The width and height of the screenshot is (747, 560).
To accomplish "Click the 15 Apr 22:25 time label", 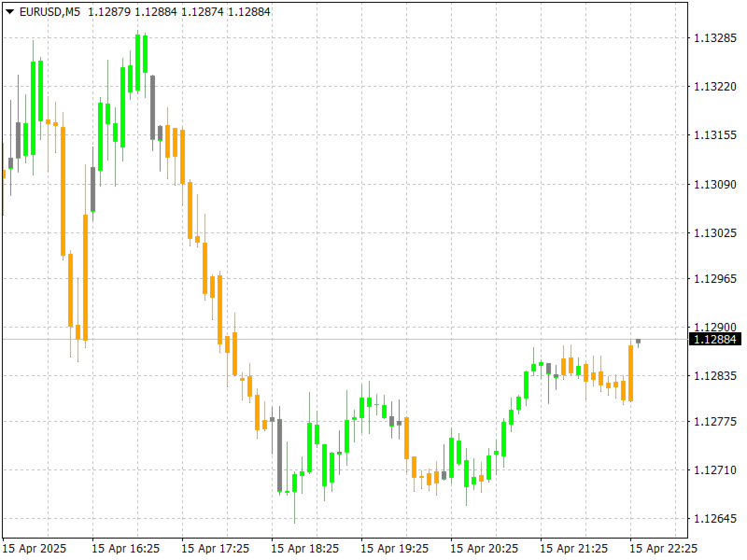I will pos(663,549).
